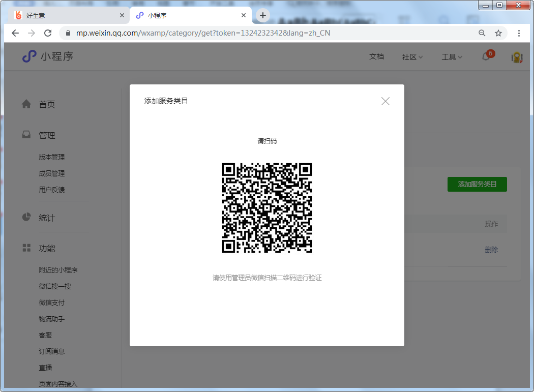Go forward in browser history

[32, 33]
